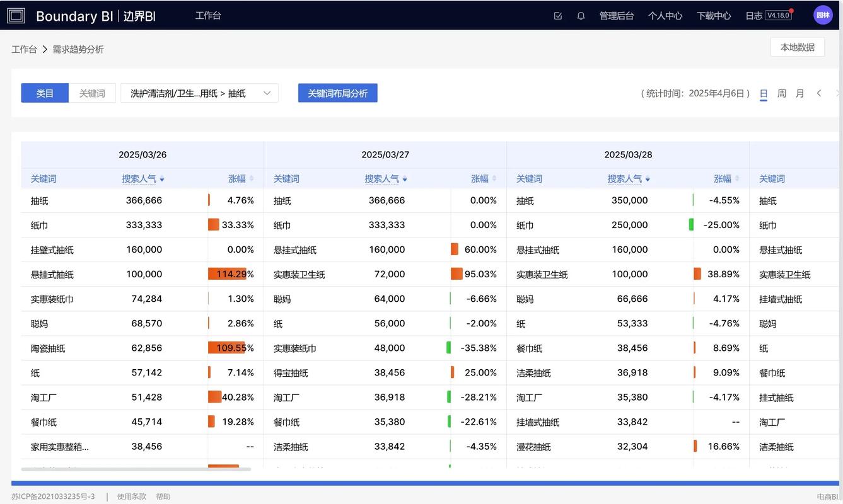Open the 园林 user avatar

823,14
